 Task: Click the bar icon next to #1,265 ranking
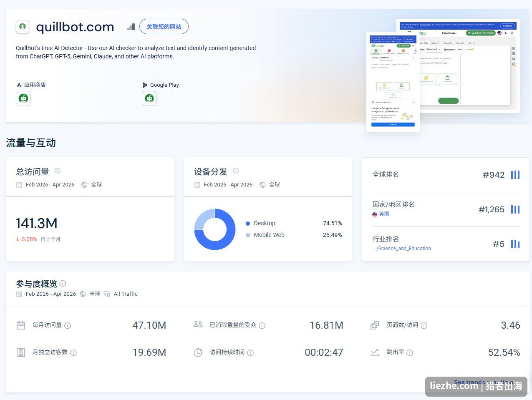pyautogui.click(x=515, y=209)
